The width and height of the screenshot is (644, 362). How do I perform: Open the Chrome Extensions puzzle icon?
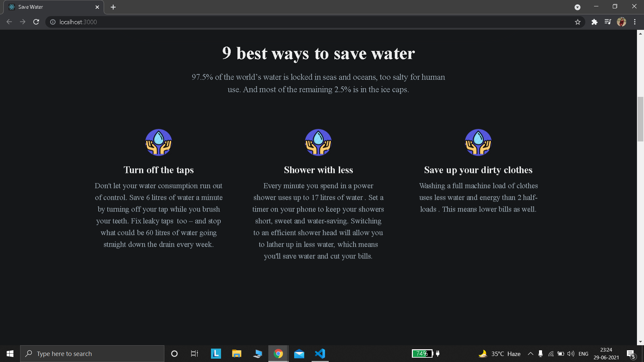tap(594, 22)
